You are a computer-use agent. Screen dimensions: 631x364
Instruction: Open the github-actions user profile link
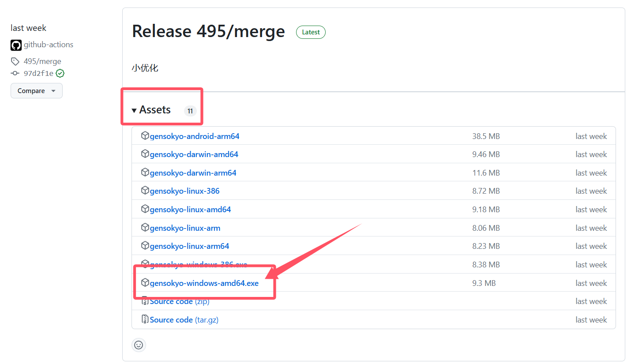coord(49,45)
